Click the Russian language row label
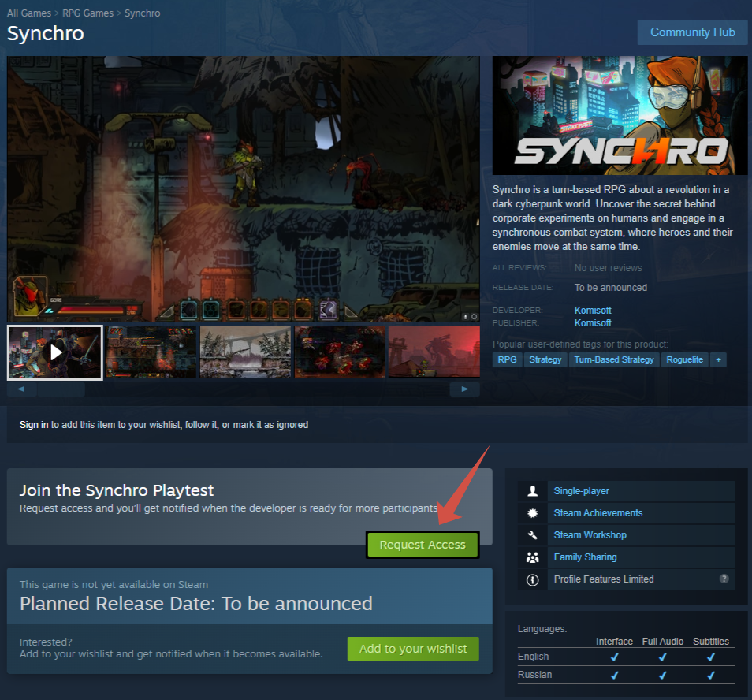 pyautogui.click(x=534, y=675)
